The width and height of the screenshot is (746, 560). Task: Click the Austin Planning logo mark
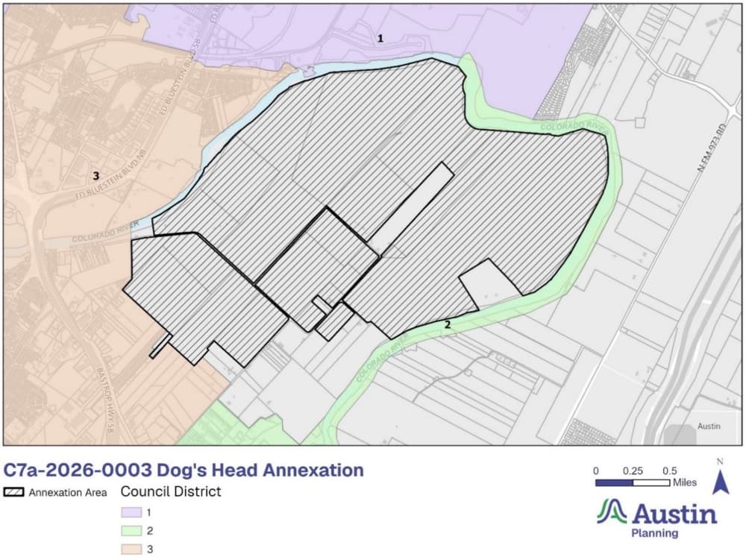tap(612, 512)
